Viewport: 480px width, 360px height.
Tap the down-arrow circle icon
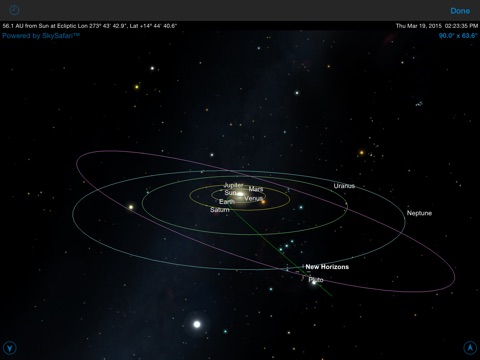pos(10,348)
